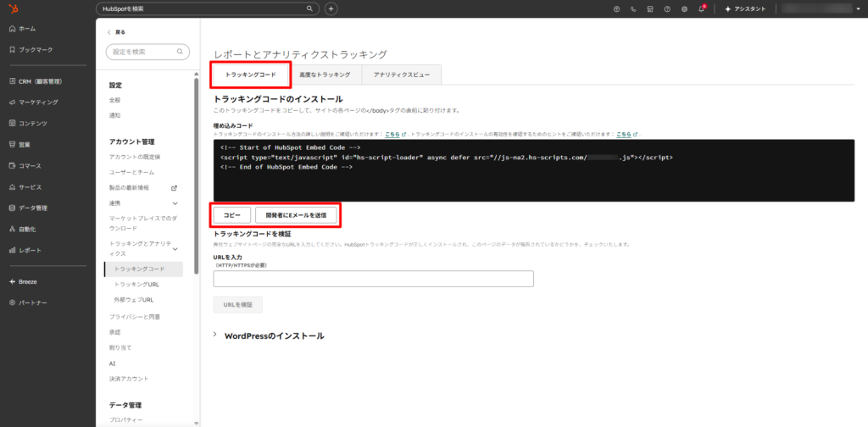
Task: Click the settings sidebar scrollbar
Action: tap(196, 175)
